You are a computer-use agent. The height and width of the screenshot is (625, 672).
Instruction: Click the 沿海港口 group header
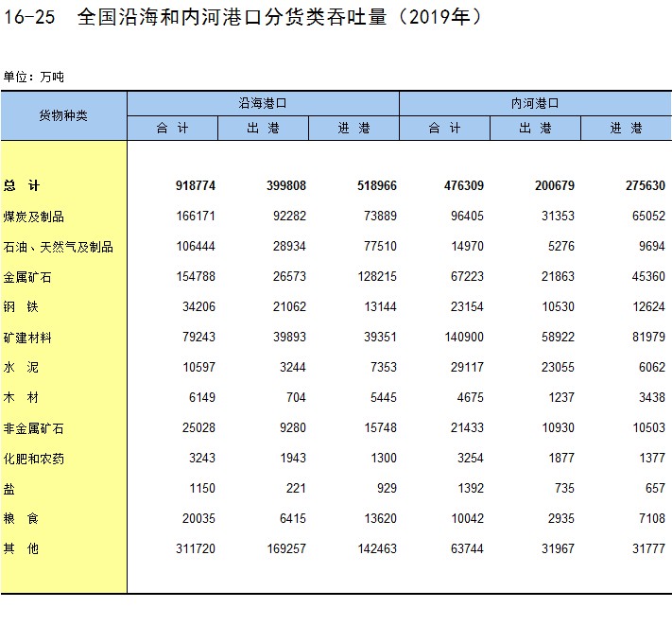(x=263, y=103)
